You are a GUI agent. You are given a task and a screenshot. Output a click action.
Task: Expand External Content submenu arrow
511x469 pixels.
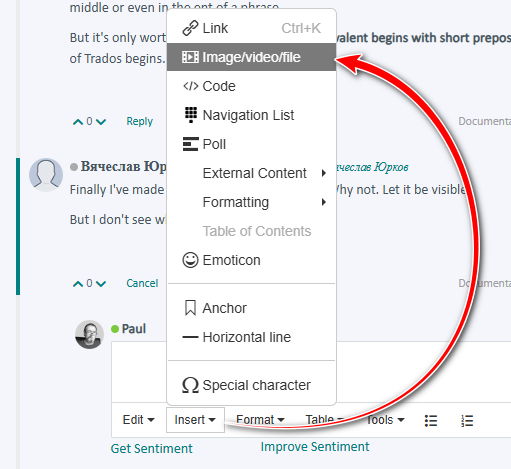click(x=324, y=173)
